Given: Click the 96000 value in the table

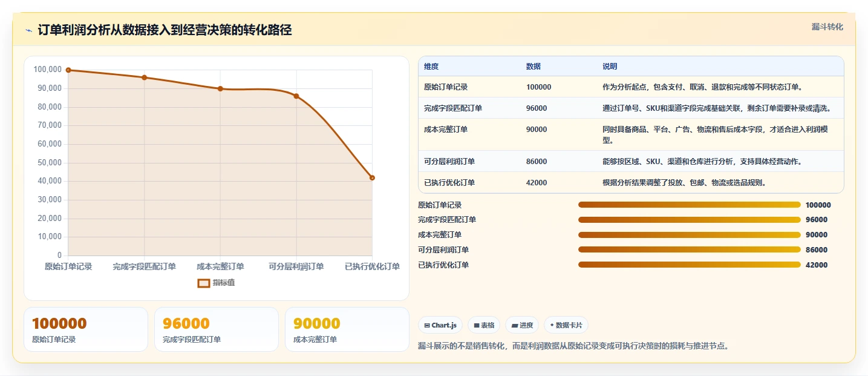Looking at the screenshot, I should [x=537, y=108].
